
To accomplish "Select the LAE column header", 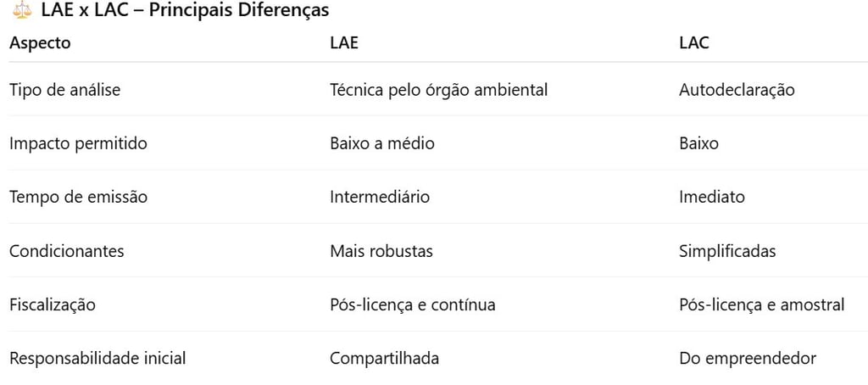I will (x=344, y=43).
